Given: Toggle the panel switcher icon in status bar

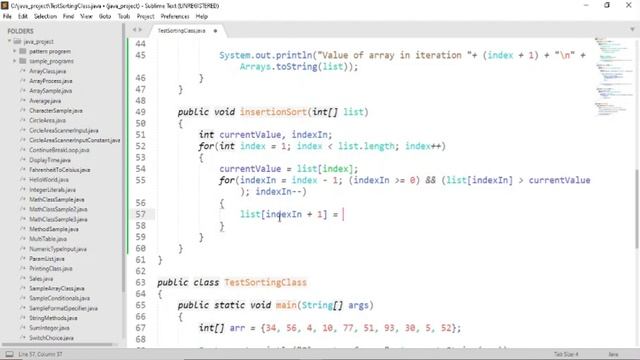Looking at the screenshot, I should click(9, 354).
